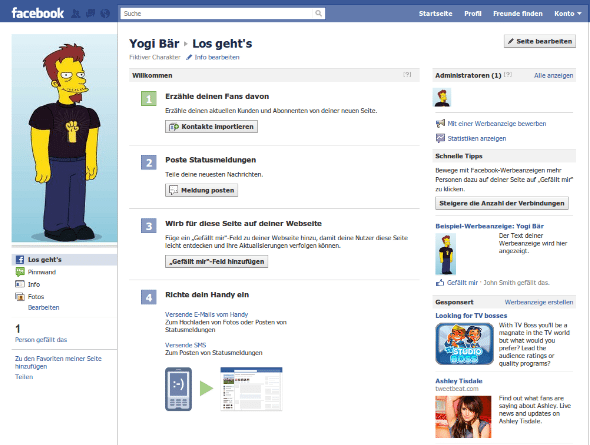
Task: Open Alle anzeigen administrators link
Action: coord(554,76)
